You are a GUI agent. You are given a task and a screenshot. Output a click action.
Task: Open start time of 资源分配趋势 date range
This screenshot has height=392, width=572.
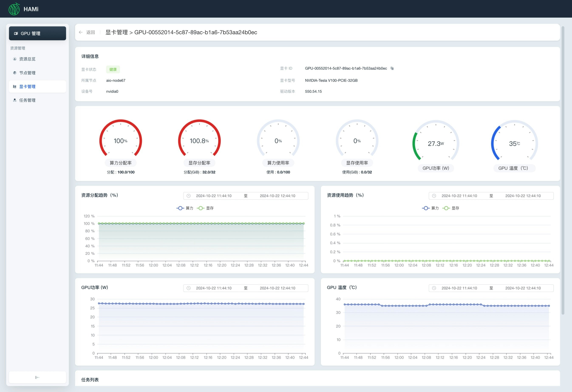pyautogui.click(x=214, y=196)
